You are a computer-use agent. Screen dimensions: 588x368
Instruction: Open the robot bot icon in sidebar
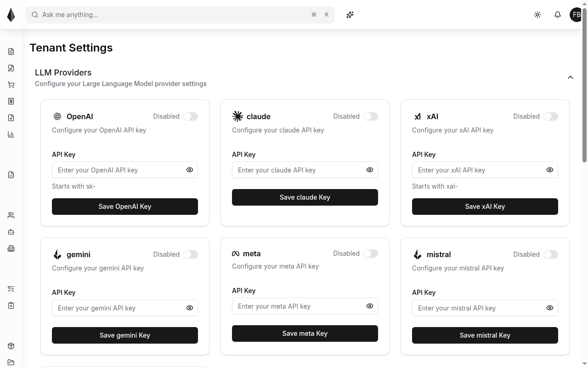(11, 232)
